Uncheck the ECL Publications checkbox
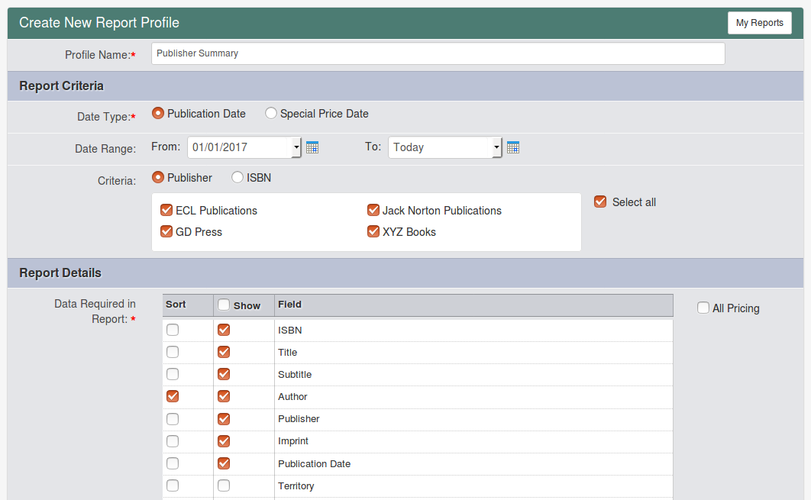The width and height of the screenshot is (811, 500). [167, 211]
